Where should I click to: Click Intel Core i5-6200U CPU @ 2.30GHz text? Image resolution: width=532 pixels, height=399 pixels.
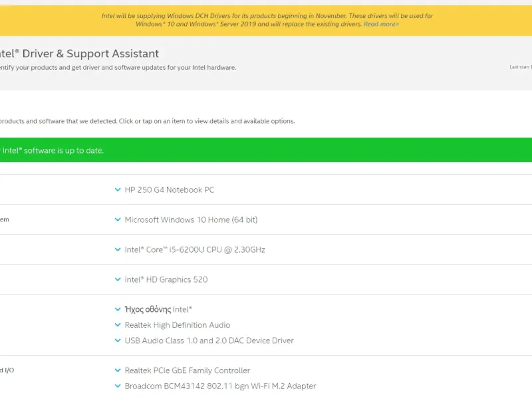click(195, 250)
